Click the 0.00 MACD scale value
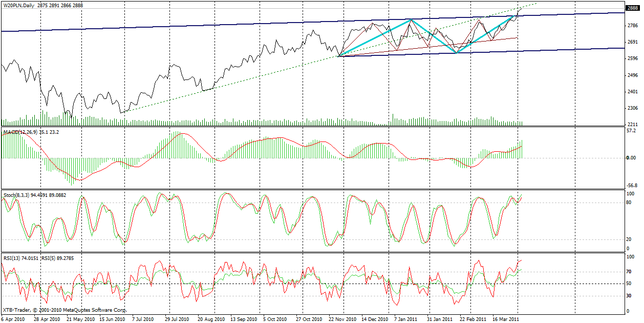Image resolution: width=644 pixels, height=323 pixels. pyautogui.click(x=632, y=158)
